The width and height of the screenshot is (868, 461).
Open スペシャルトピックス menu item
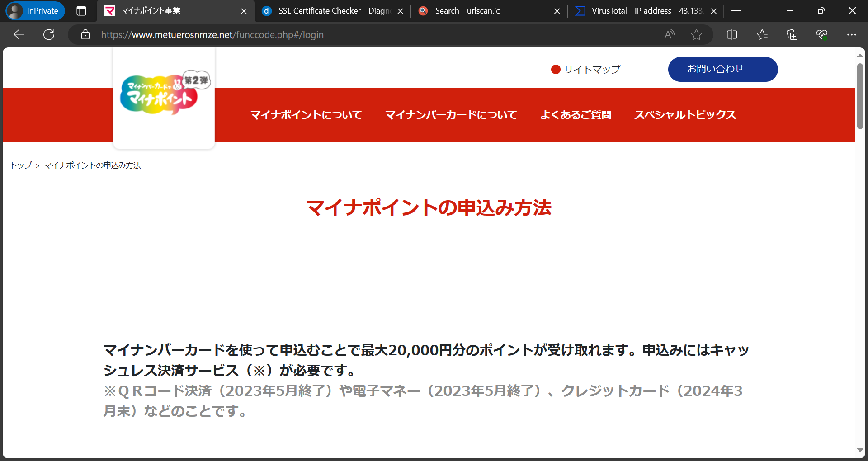pyautogui.click(x=685, y=115)
